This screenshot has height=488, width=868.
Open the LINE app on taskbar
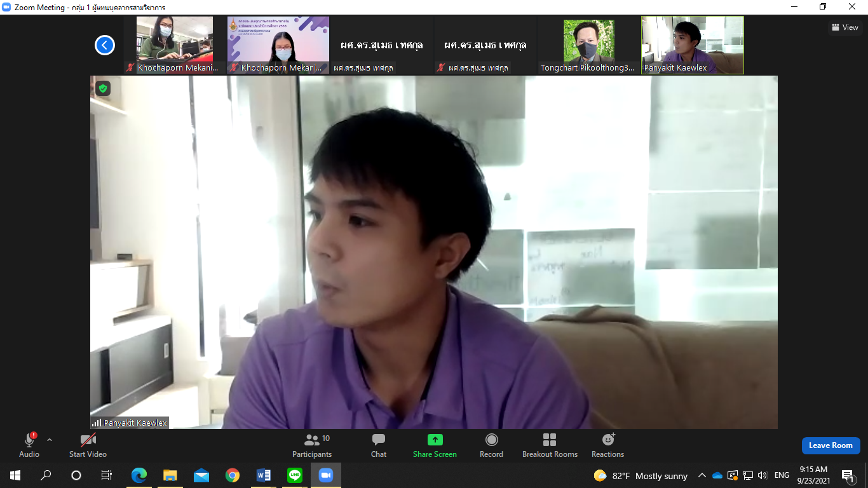pos(294,475)
